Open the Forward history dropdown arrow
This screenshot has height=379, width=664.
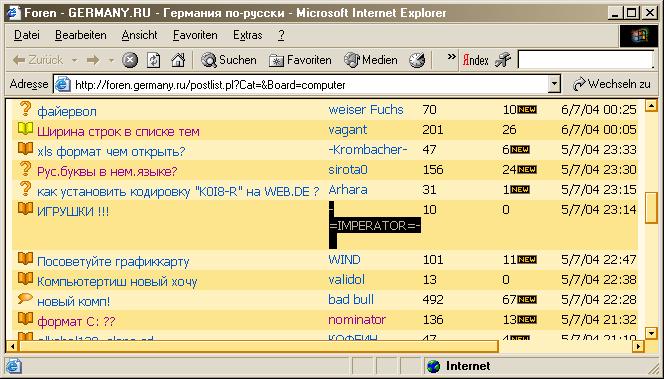111,61
